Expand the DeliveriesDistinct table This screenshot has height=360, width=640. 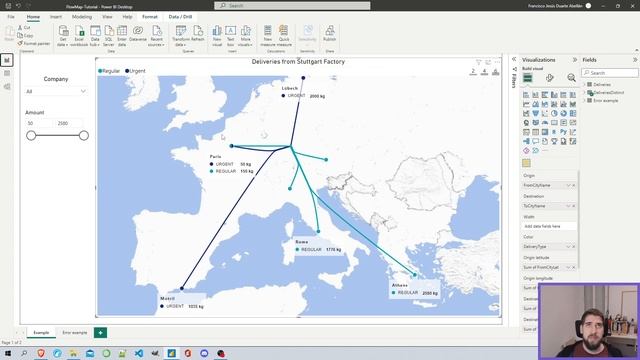point(584,93)
